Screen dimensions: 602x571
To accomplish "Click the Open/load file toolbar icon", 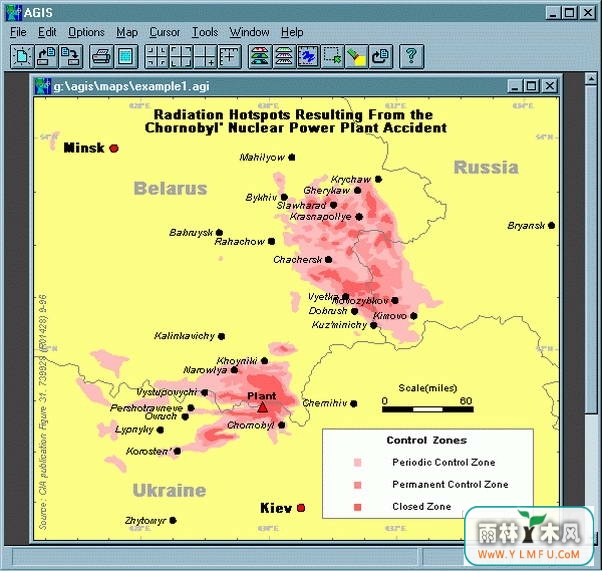I will click(46, 56).
